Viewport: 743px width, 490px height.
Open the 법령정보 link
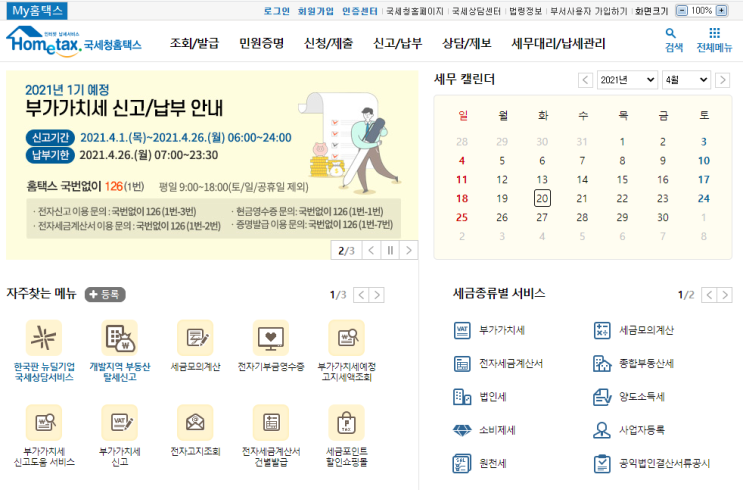coord(525,11)
